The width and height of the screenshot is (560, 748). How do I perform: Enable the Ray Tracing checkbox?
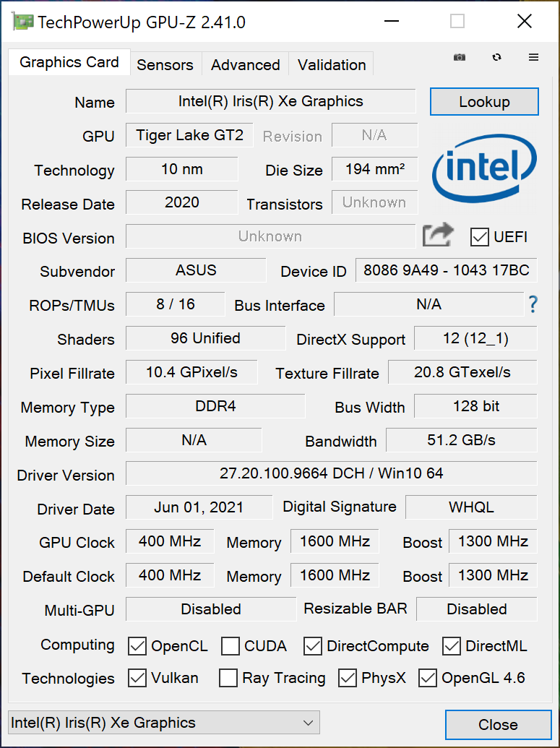click(228, 678)
